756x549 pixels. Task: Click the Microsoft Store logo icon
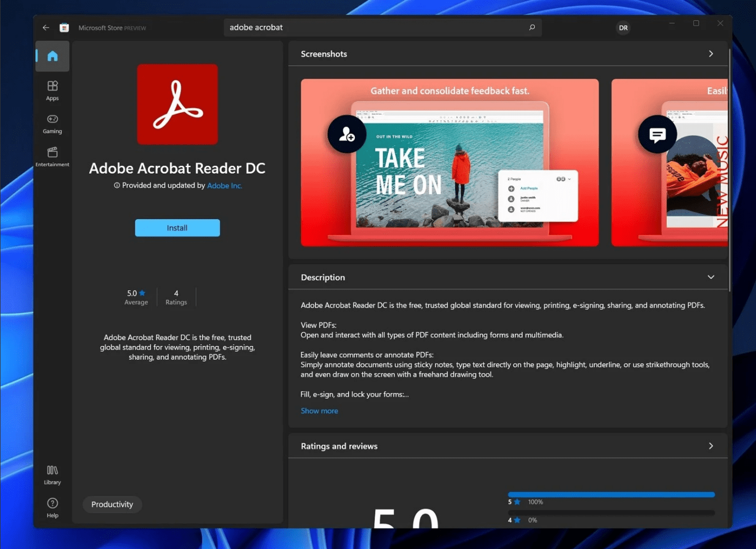[x=64, y=28]
